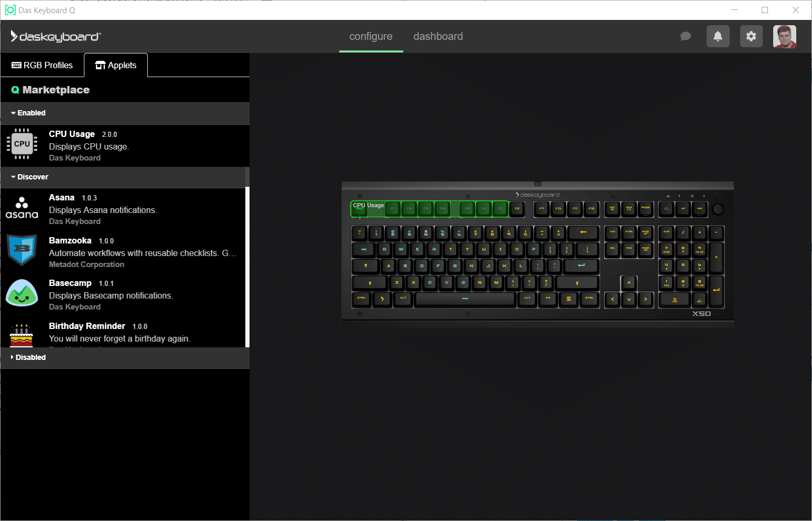The width and height of the screenshot is (812, 521).
Task: Open the notifications bell icon
Action: point(718,36)
